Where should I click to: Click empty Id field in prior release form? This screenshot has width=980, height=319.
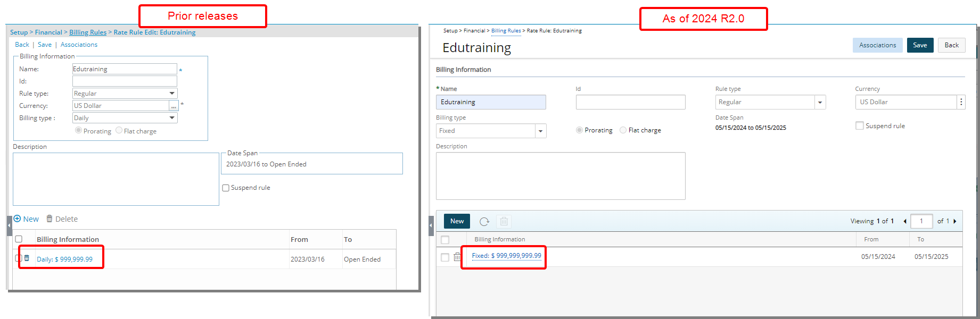(x=125, y=81)
